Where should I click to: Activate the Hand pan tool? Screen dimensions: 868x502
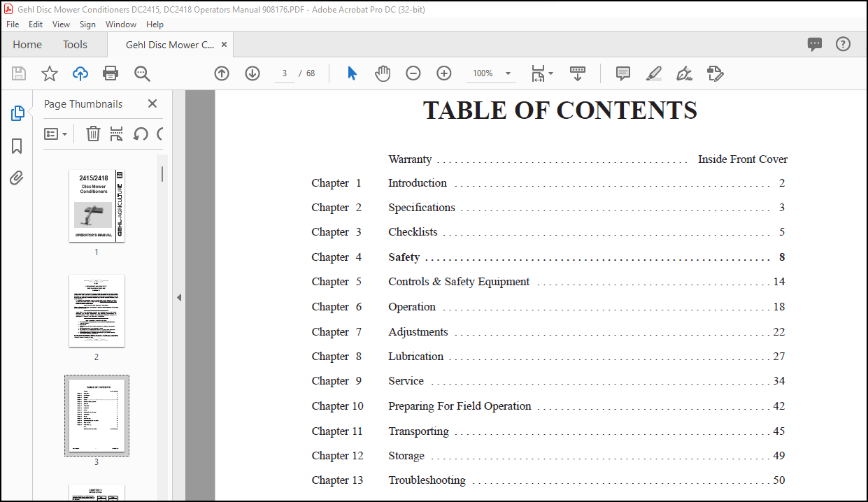(383, 73)
